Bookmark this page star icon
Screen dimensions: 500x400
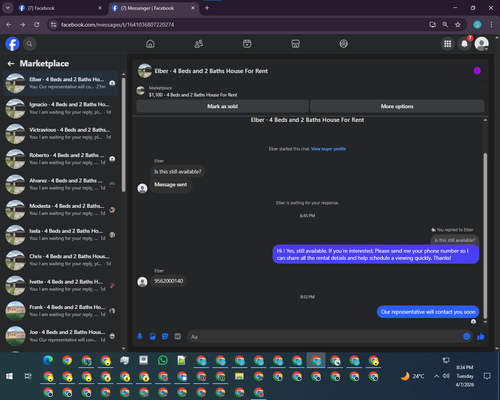(x=458, y=24)
